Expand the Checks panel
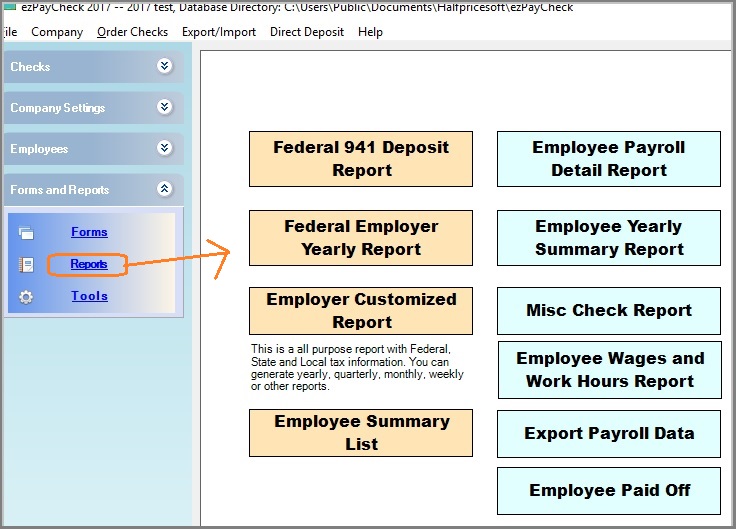Image resolution: width=736 pixels, height=529 pixels. (165, 67)
